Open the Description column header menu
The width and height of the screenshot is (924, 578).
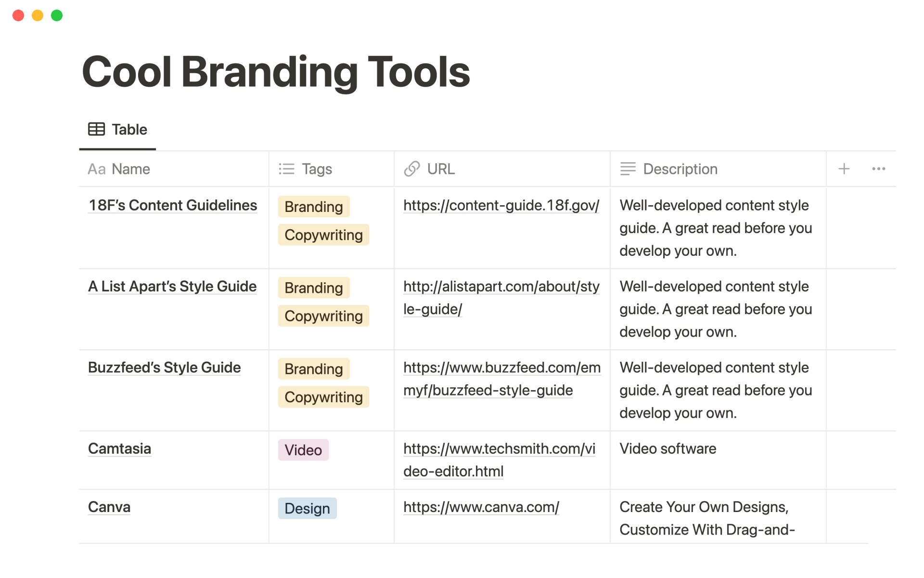pos(680,169)
